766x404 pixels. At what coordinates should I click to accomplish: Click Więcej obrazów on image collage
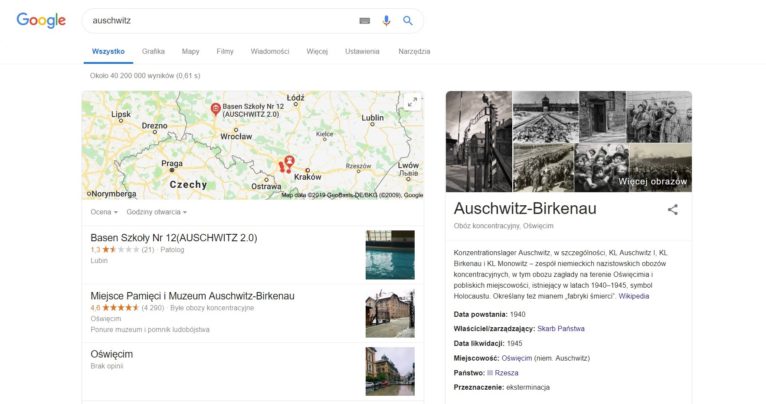652,181
